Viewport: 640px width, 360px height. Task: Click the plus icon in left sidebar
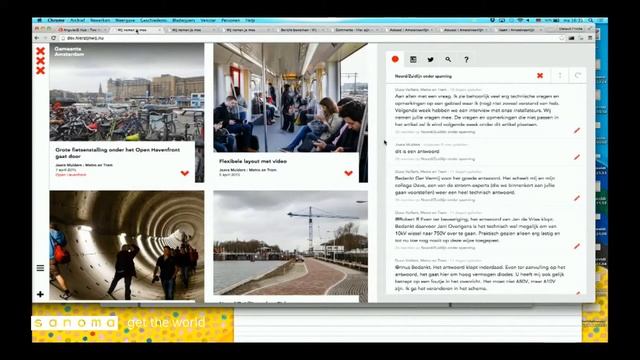pos(40,294)
